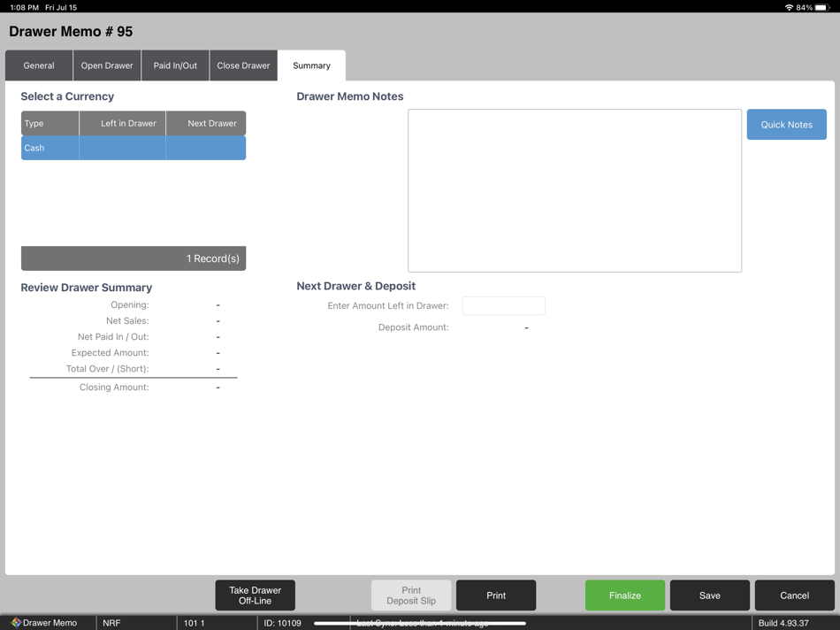
Task: Click the Enter Amount Left in Drawer field
Action: pos(503,304)
